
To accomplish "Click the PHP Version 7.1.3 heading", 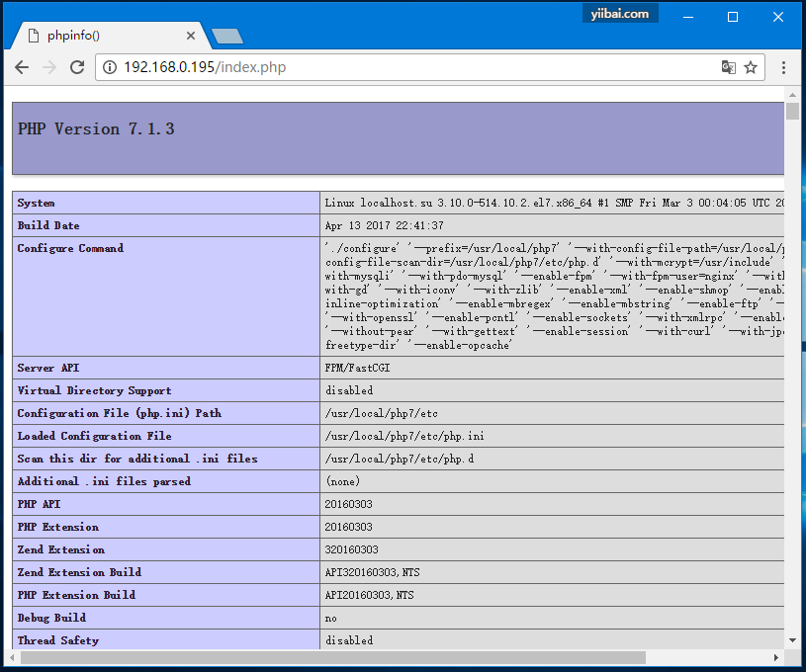I will pos(96,129).
